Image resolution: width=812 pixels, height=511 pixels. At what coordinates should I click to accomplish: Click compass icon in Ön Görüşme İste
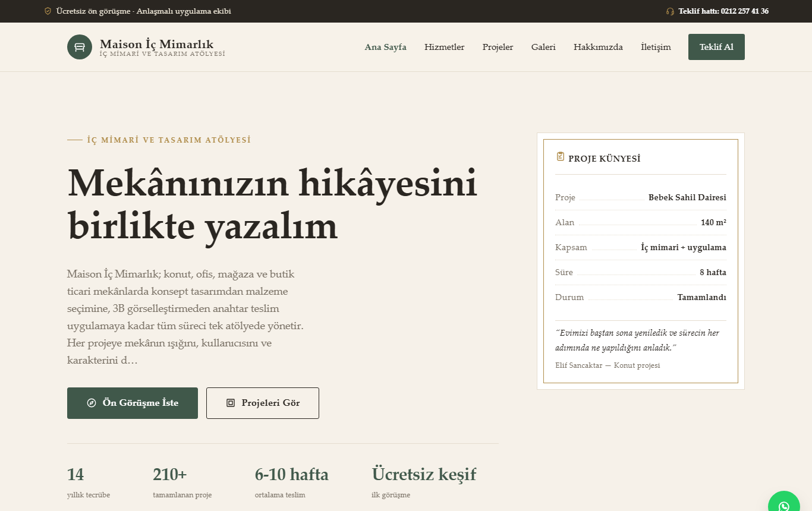click(x=92, y=403)
